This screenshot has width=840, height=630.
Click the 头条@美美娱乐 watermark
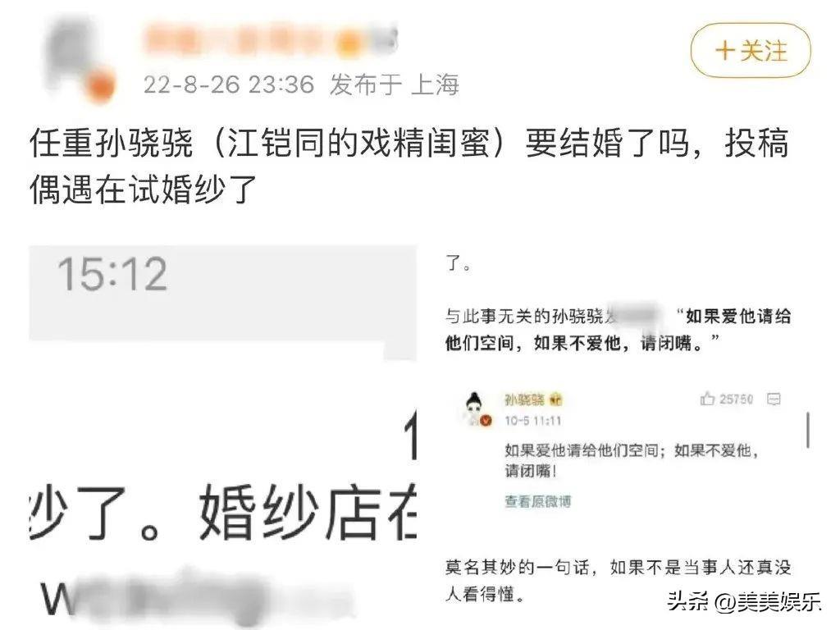(x=743, y=602)
